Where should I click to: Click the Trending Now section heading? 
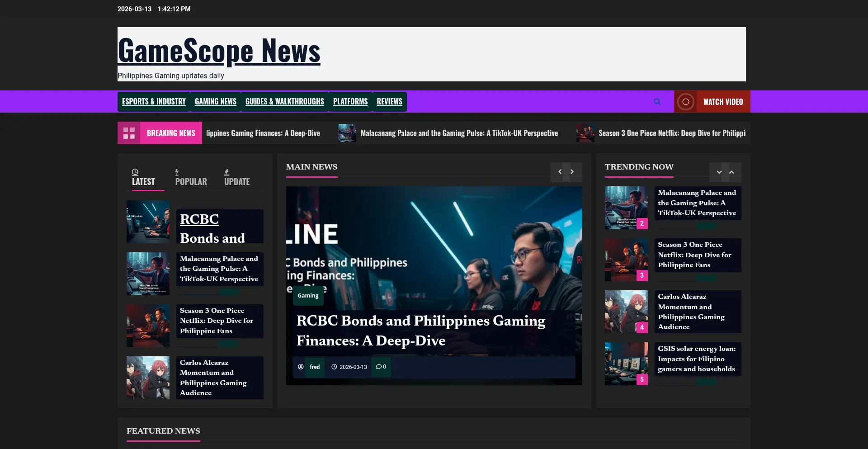pos(639,167)
